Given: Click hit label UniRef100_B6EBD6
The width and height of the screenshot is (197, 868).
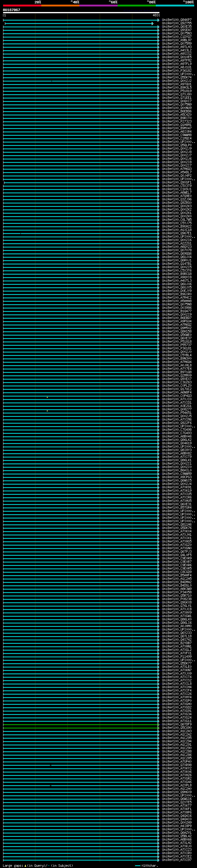Looking at the screenshot, I should tap(177, 111).
